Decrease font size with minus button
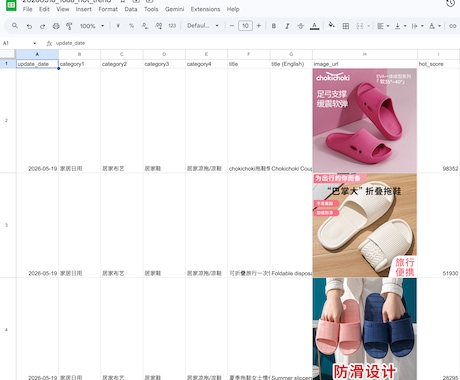 click(x=232, y=26)
